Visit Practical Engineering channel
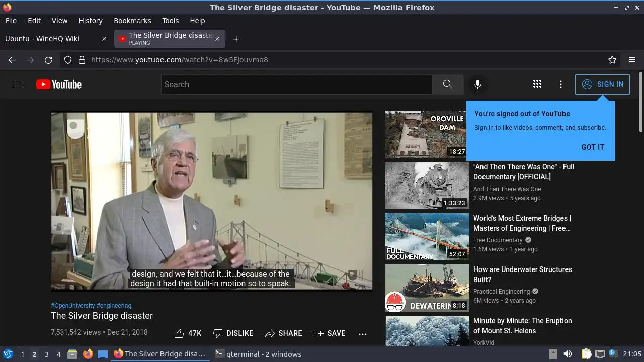Screen dimensions: 644x362 click(x=502, y=291)
